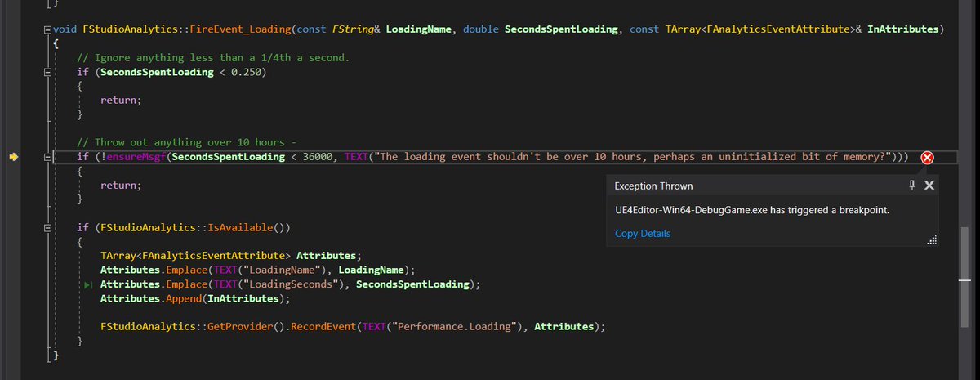Click the green run-to-click glyph beside LoadingSeconds line

90,284
